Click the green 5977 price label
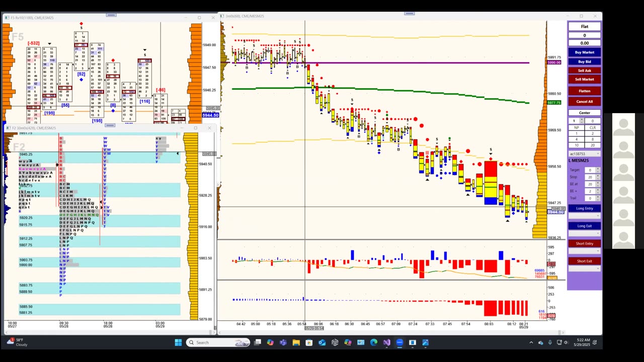This screenshot has width=644, height=362. pyautogui.click(x=554, y=103)
